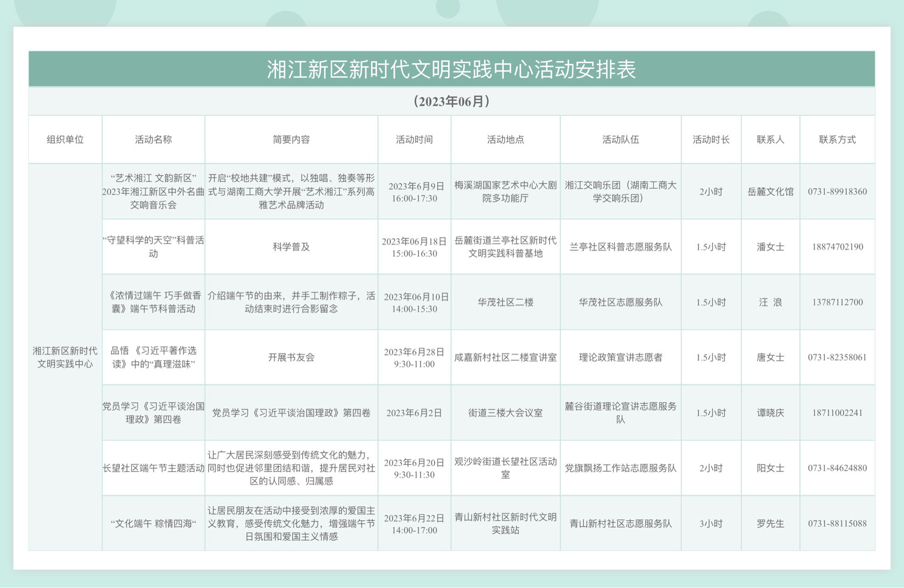Select the 2023年06月18日 15:00-16:30 time cell
Viewport: 904px width, 588px height.
414,247
